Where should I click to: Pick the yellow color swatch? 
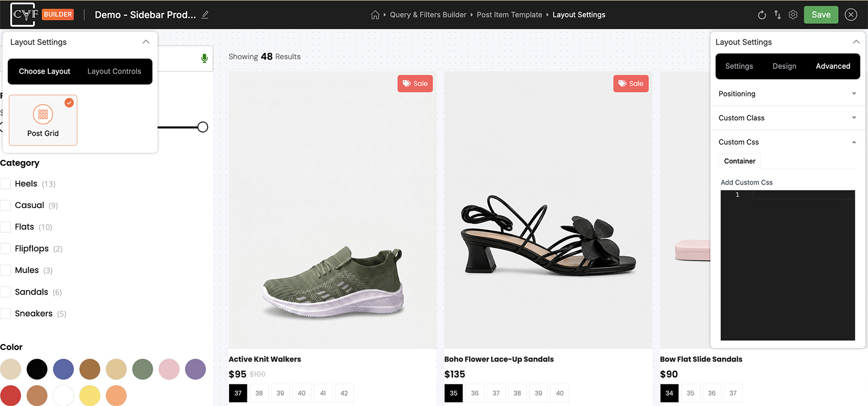(x=90, y=396)
